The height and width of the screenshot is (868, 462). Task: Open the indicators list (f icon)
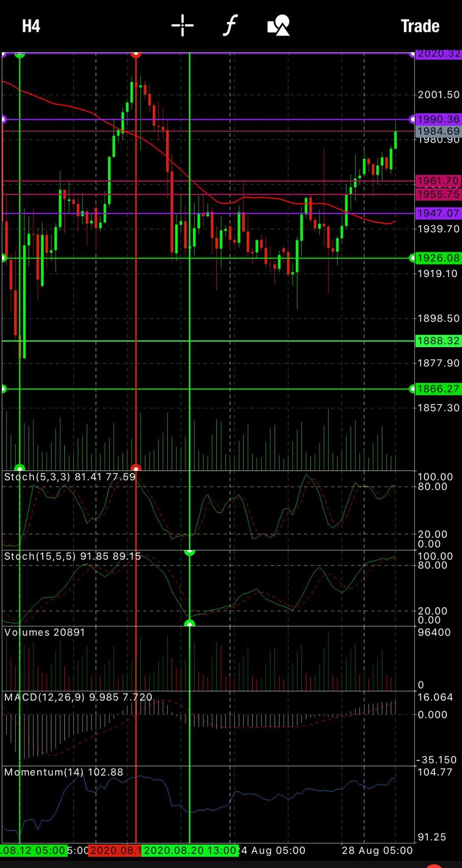pos(230,25)
